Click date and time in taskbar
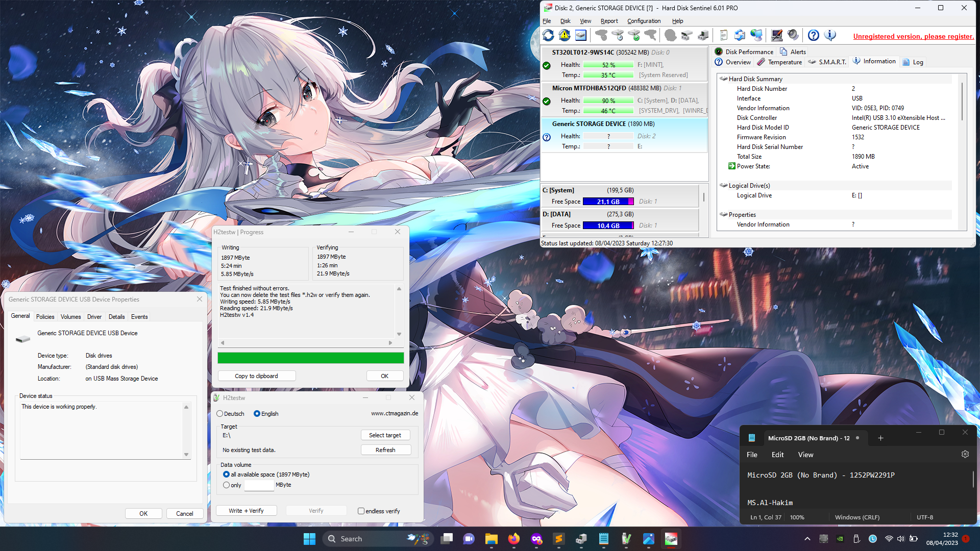Viewport: 980px width, 551px height. click(942, 539)
